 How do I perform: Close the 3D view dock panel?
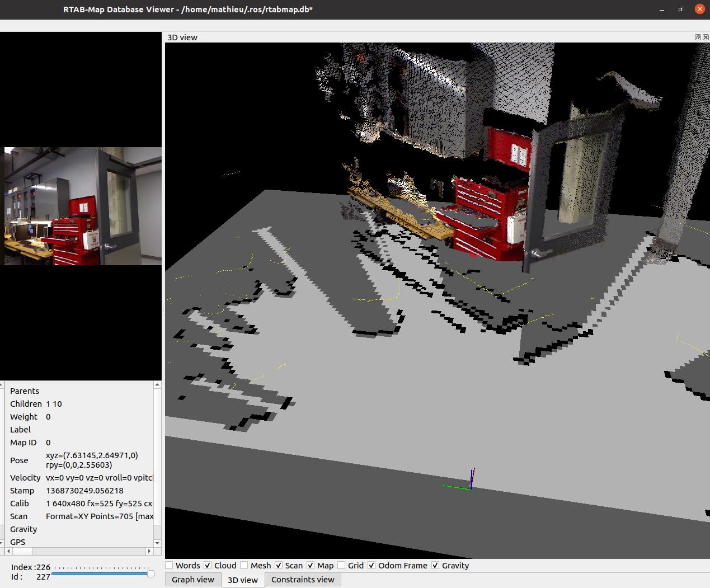[x=706, y=37]
